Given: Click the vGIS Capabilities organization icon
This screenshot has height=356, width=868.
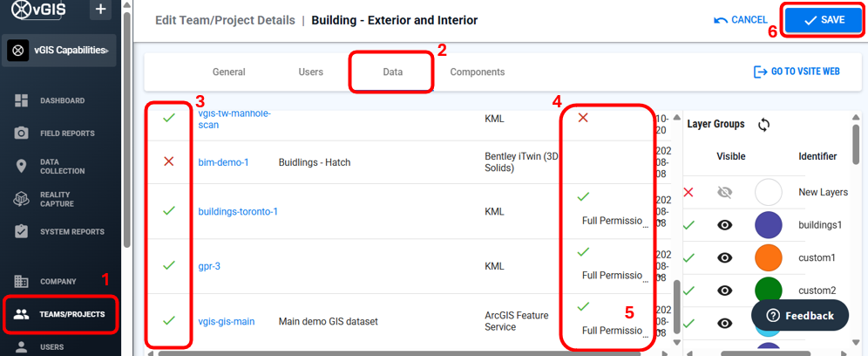Looking at the screenshot, I should (18, 51).
